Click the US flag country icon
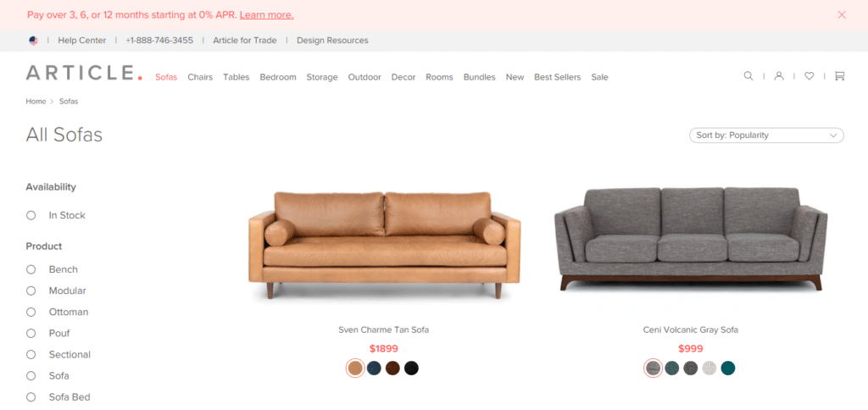This screenshot has width=868, height=410. 33,41
